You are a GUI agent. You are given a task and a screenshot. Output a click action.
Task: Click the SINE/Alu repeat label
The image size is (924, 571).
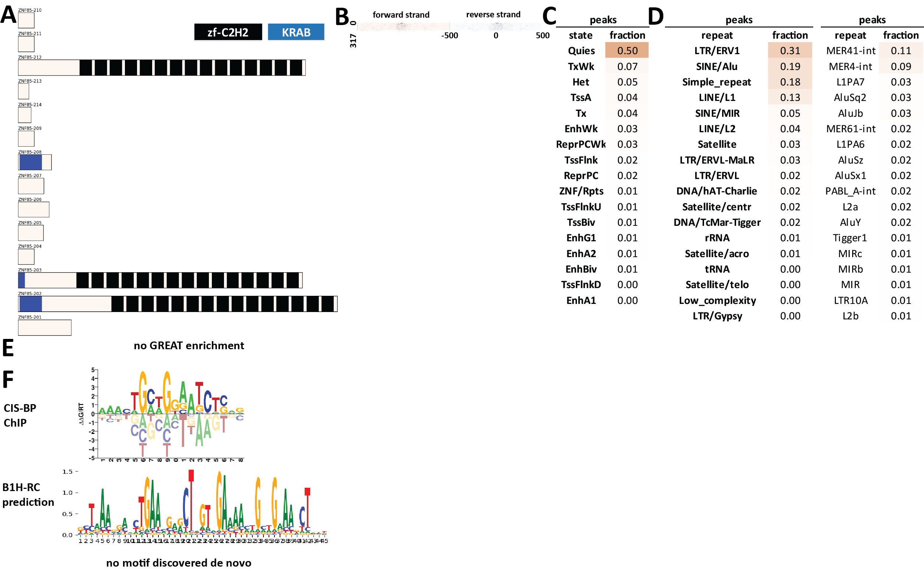click(716, 66)
